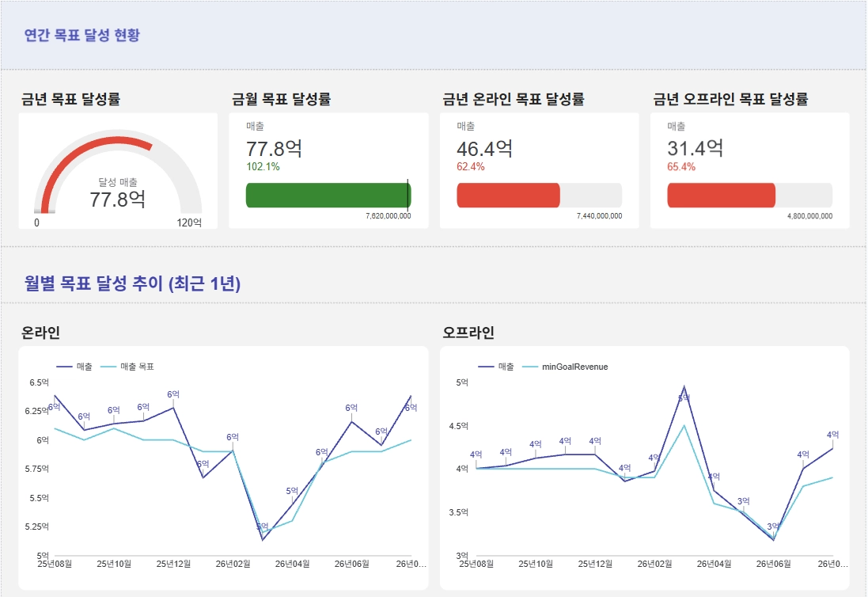Click the 46.4억 online revenue value
This screenshot has width=868, height=597.
coord(484,148)
